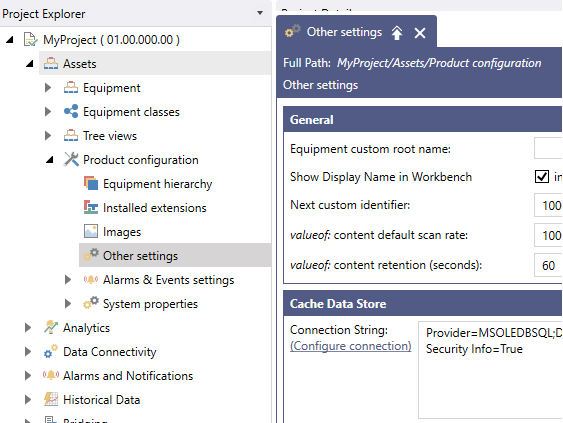The width and height of the screenshot is (563, 423).
Task: Click the content default scan rate field
Action: (548, 235)
